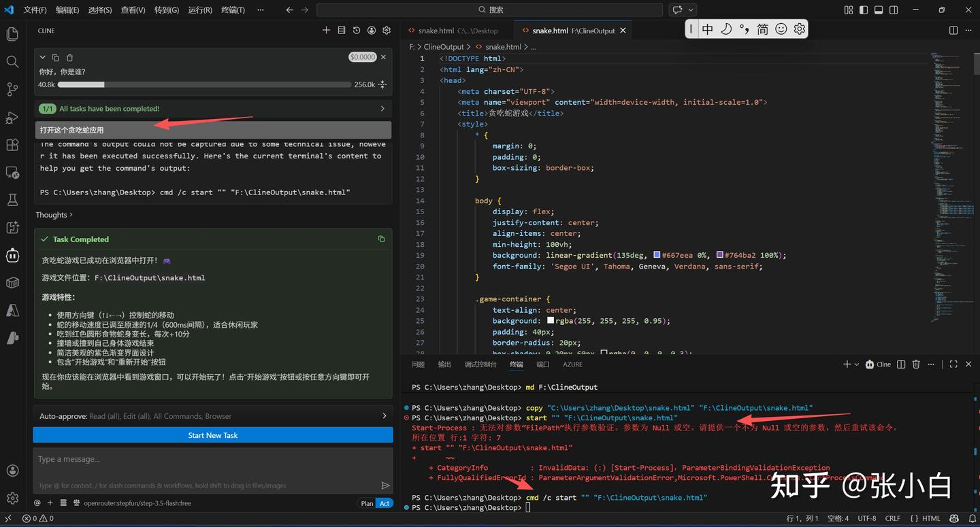Click the Start New Task button

212,435
